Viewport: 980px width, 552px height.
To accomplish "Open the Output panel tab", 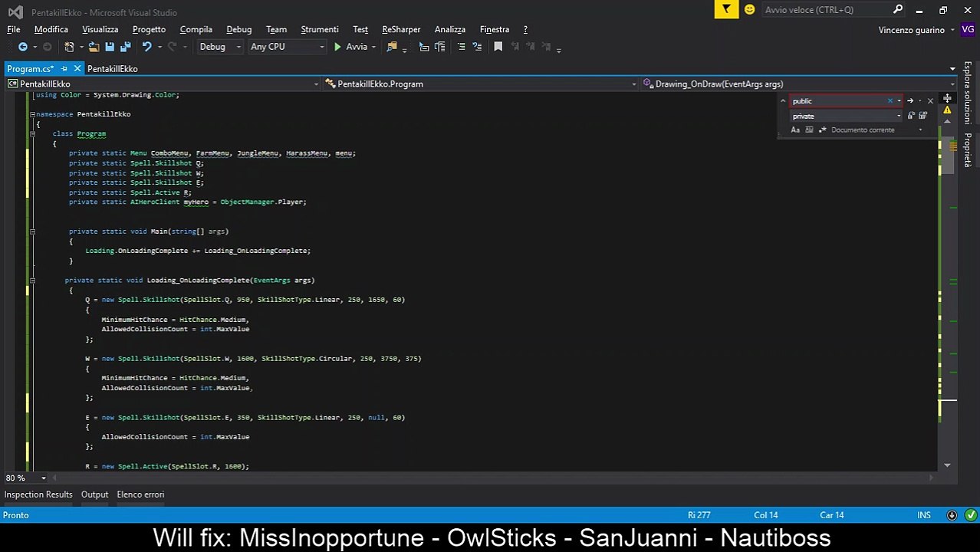I will 95,495.
